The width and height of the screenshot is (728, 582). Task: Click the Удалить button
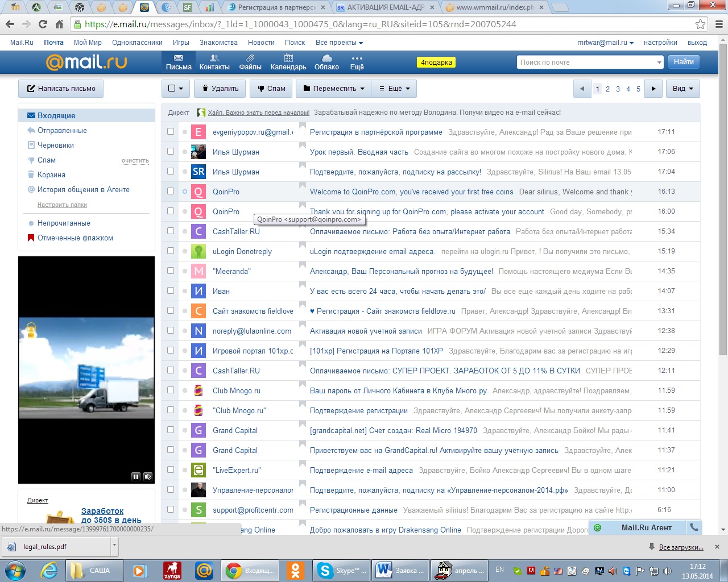coord(220,89)
